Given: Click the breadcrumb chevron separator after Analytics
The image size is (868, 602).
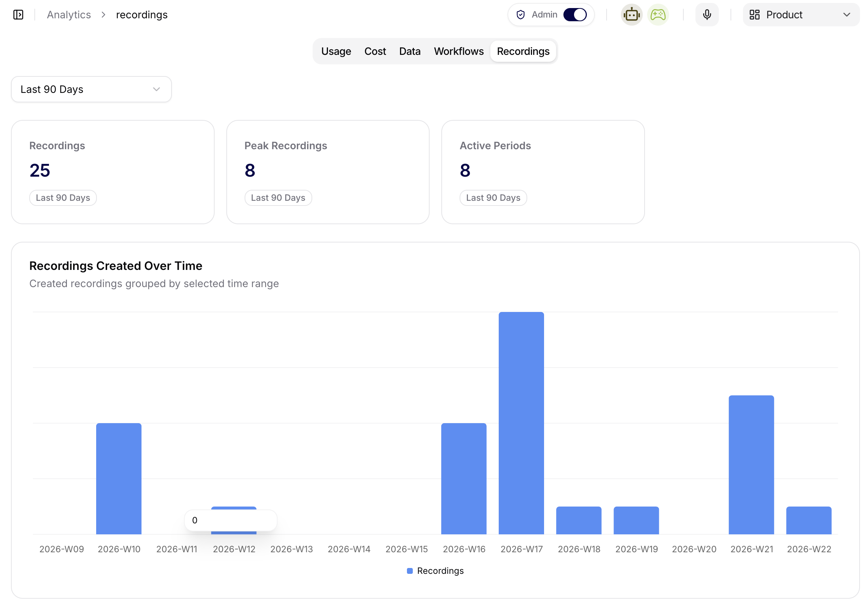Looking at the screenshot, I should point(103,15).
